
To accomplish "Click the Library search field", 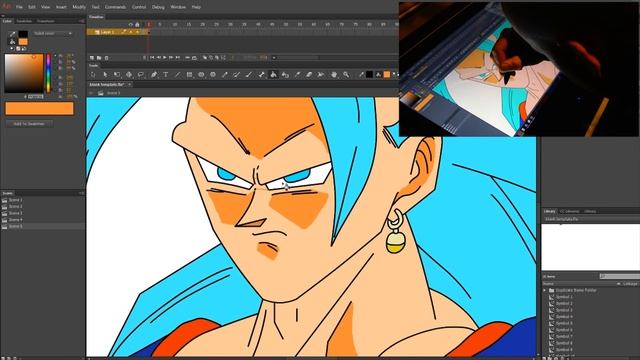I will [x=620, y=277].
